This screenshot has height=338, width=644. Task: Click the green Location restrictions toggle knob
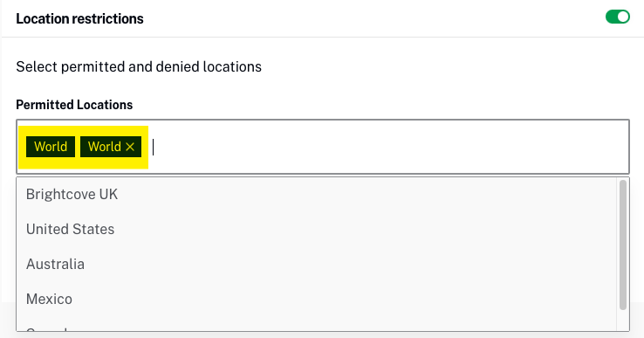[x=623, y=17]
